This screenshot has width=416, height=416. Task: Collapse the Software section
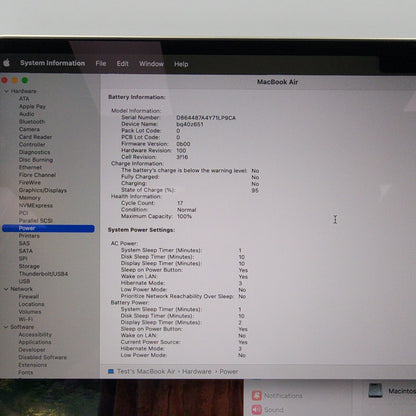(6, 327)
